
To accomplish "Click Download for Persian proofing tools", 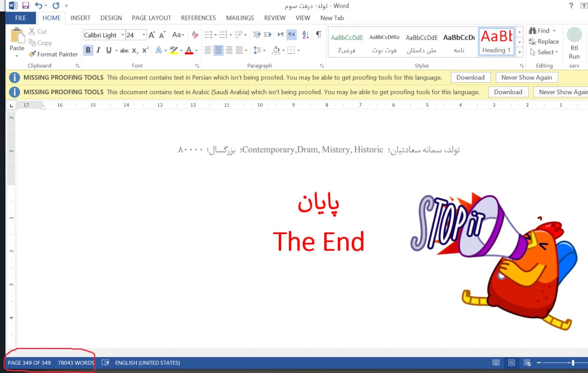I will click(470, 78).
